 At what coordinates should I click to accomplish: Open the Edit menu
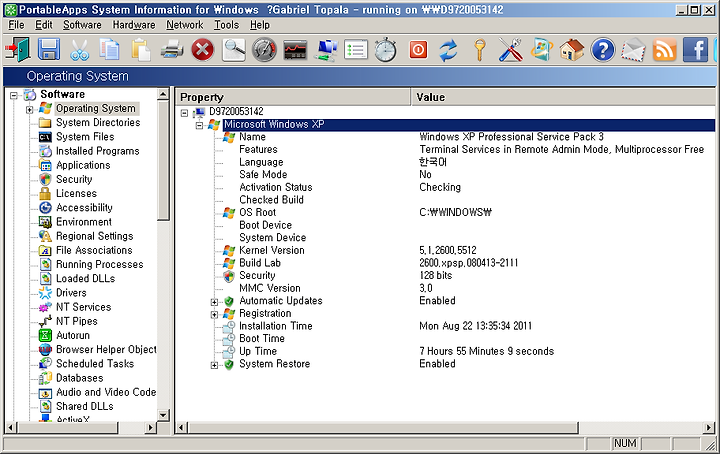click(44, 25)
